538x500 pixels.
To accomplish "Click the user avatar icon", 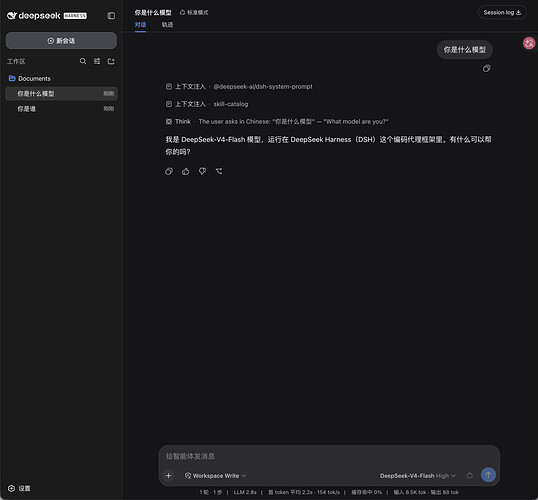I will tap(529, 43).
